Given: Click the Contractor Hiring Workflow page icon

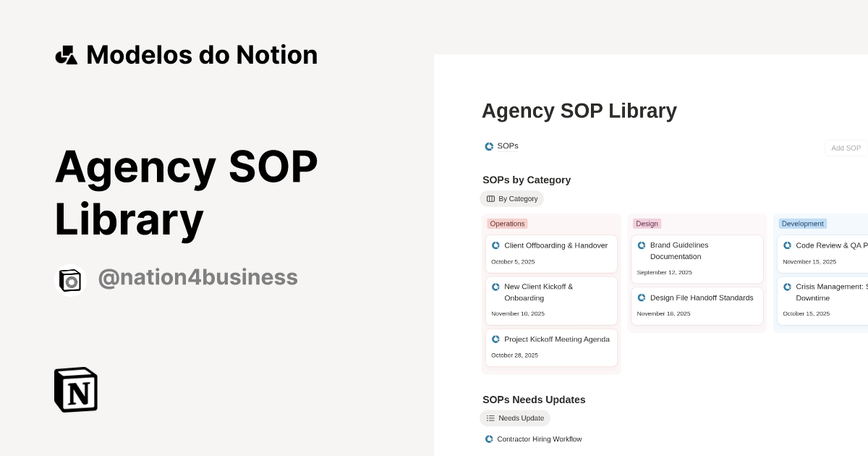Looking at the screenshot, I should [488, 439].
